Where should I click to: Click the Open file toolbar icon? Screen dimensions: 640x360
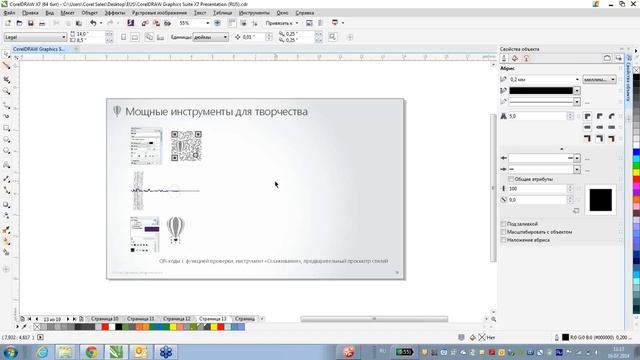pos(19,23)
